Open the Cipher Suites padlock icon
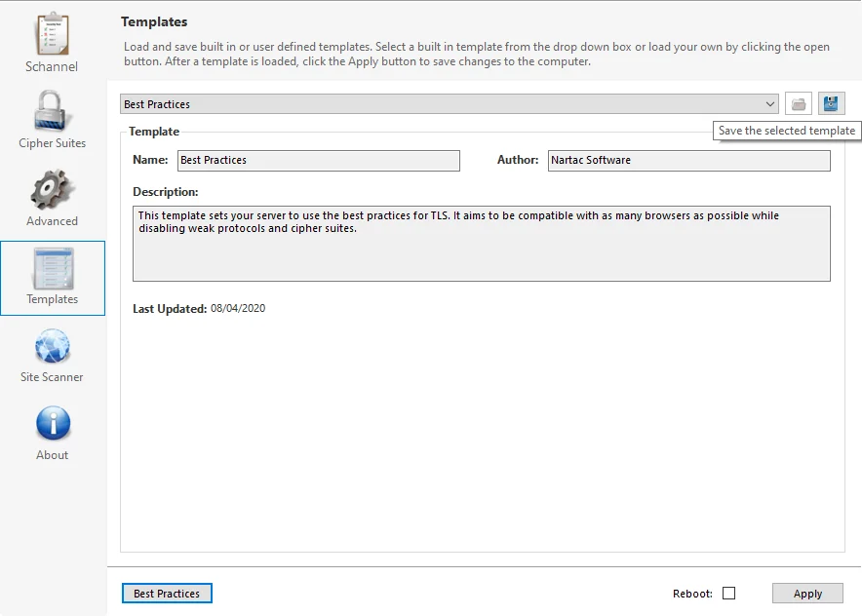Screen dimensions: 862x616 pyautogui.click(x=51, y=111)
